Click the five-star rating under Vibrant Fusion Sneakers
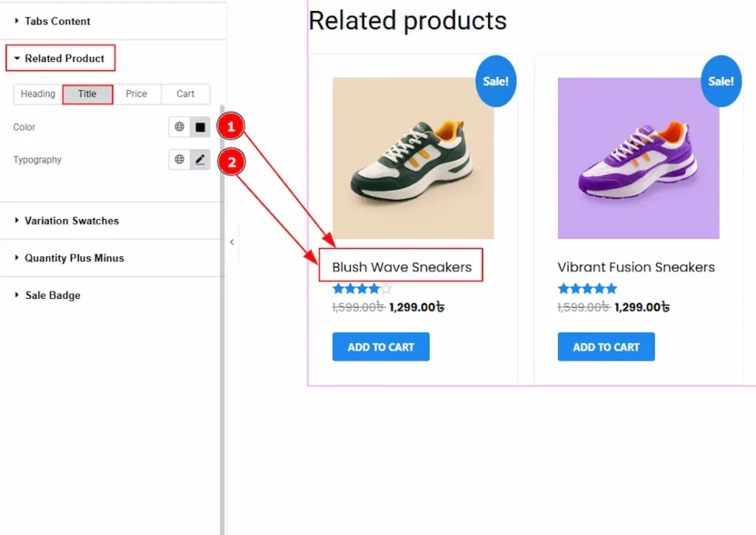The width and height of the screenshot is (756, 535). [x=587, y=289]
